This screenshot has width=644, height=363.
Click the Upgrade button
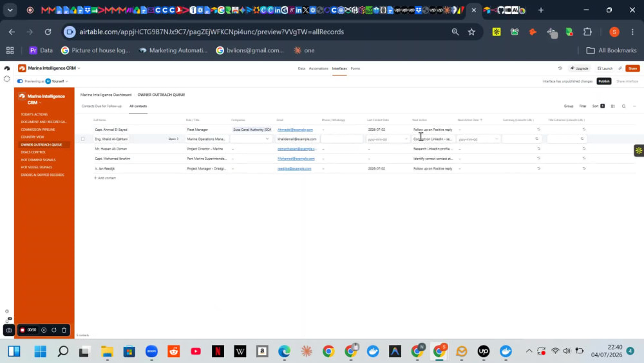(x=579, y=68)
